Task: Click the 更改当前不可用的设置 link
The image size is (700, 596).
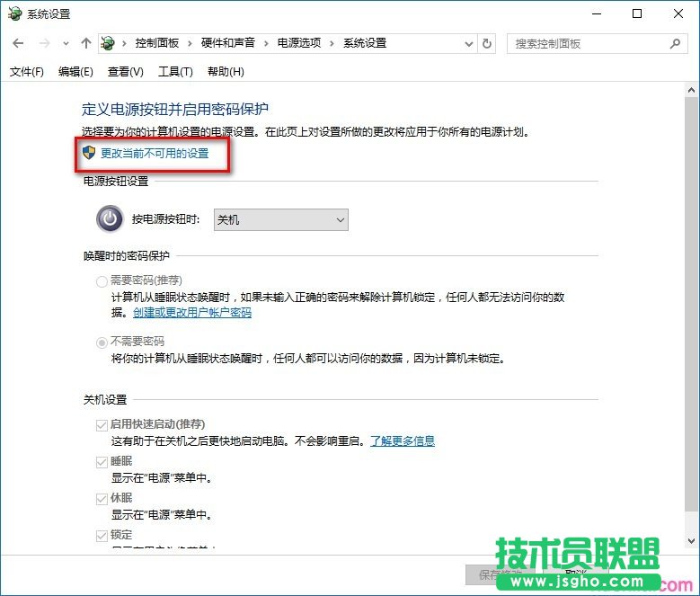Action: (155, 154)
